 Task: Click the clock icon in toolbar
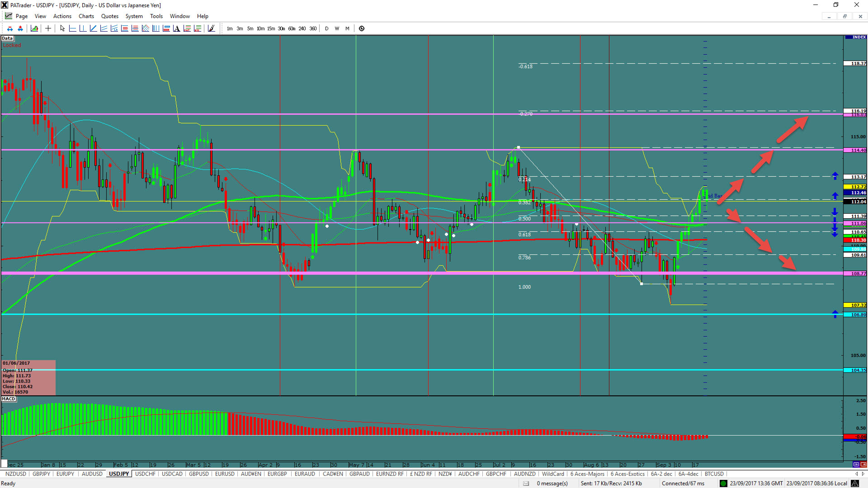click(x=362, y=29)
